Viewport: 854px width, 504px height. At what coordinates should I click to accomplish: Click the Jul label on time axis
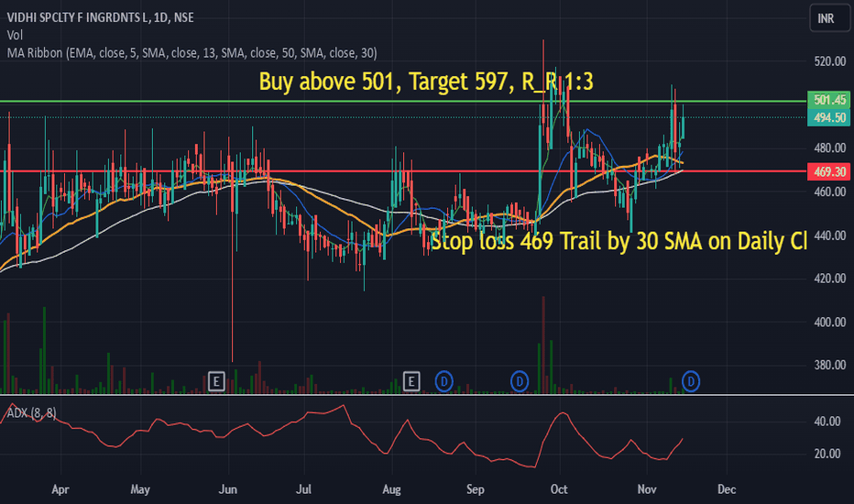(303, 489)
